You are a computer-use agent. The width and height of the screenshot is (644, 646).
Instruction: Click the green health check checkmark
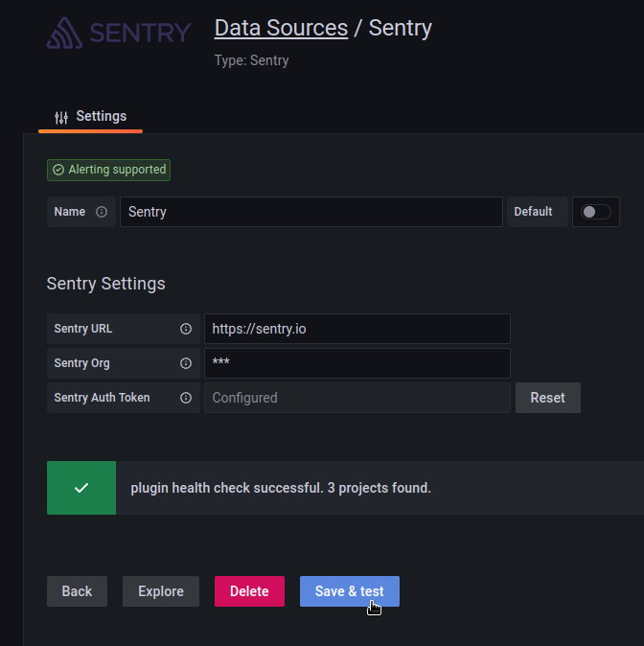point(81,488)
